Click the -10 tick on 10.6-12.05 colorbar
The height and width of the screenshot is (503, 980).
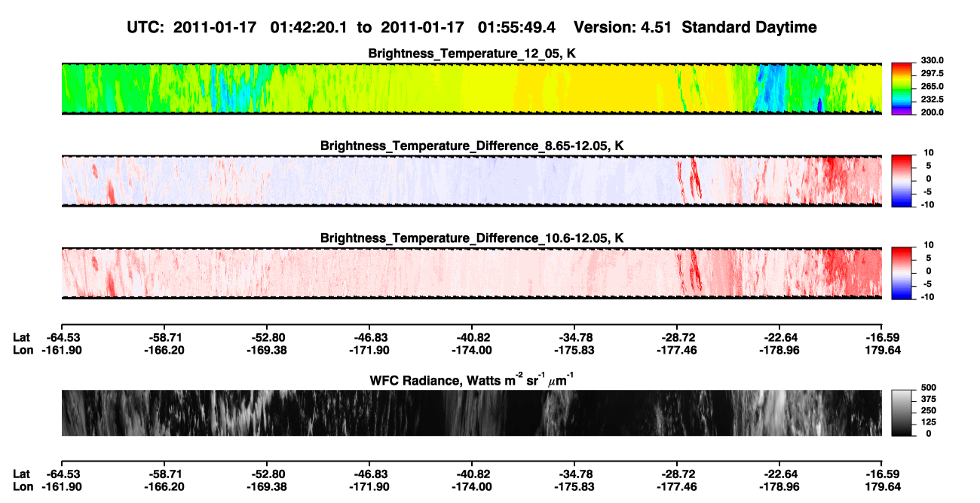point(926,296)
